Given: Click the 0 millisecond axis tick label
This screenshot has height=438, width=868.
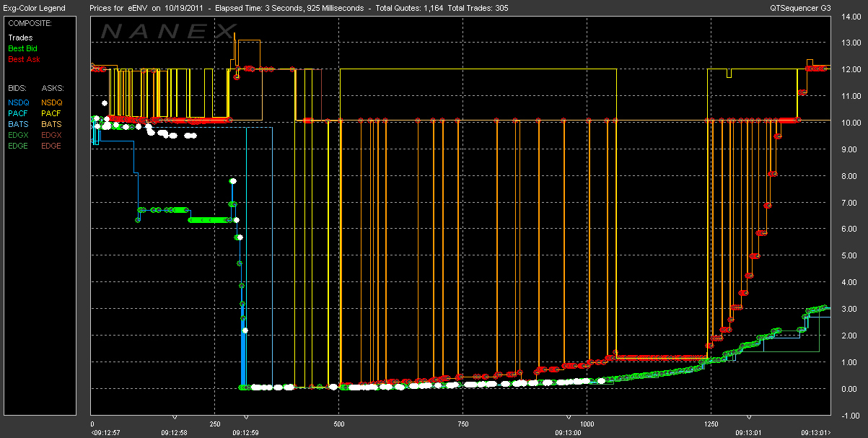Looking at the screenshot, I should point(92,424).
